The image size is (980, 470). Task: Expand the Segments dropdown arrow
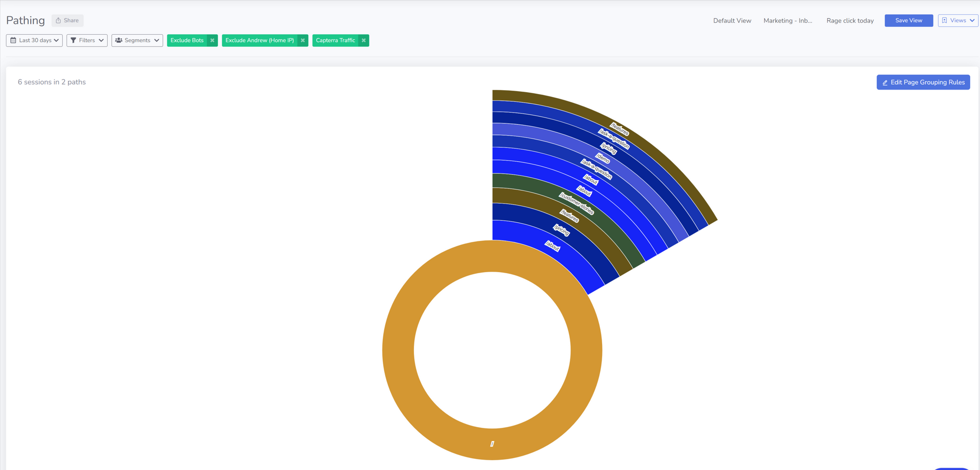(x=156, y=41)
